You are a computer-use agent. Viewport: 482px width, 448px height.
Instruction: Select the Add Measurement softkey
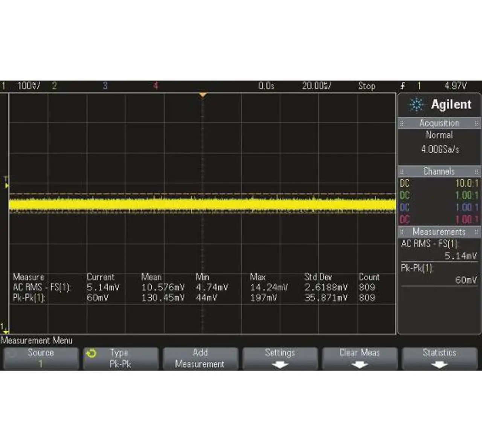[200, 358]
